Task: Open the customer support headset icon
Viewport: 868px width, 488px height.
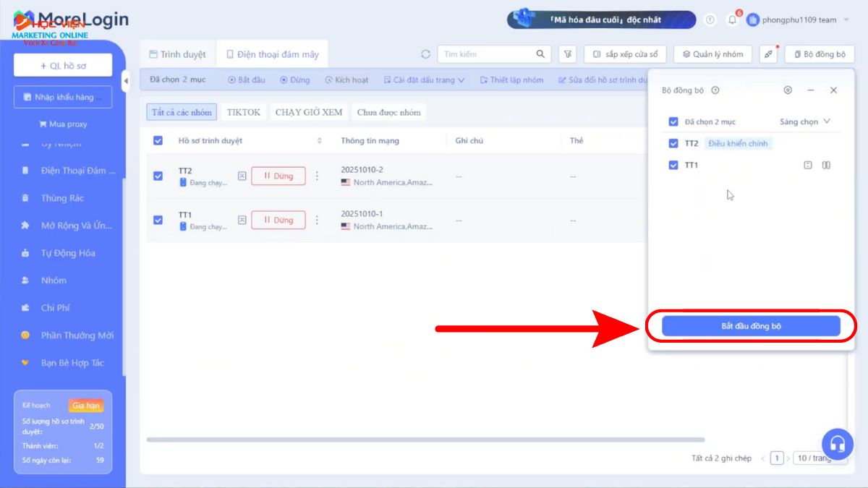Action: (838, 443)
